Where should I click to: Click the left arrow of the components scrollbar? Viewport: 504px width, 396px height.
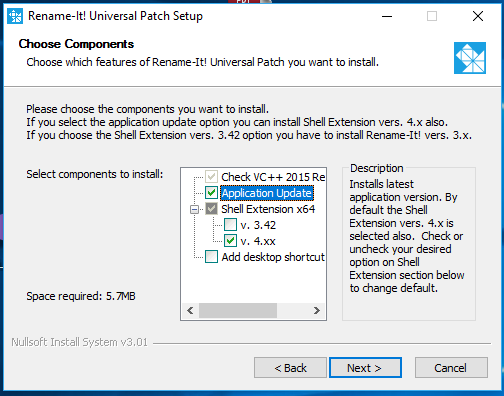tap(190, 311)
